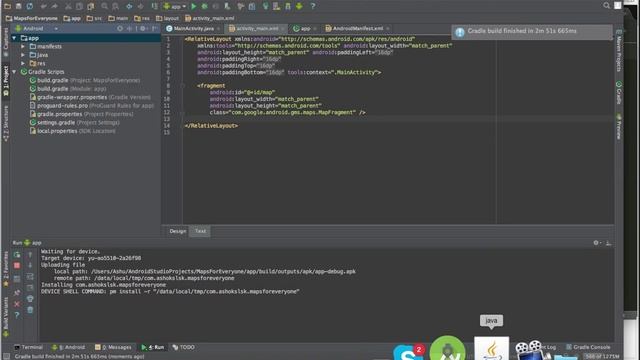Select local.properties file

72,131
